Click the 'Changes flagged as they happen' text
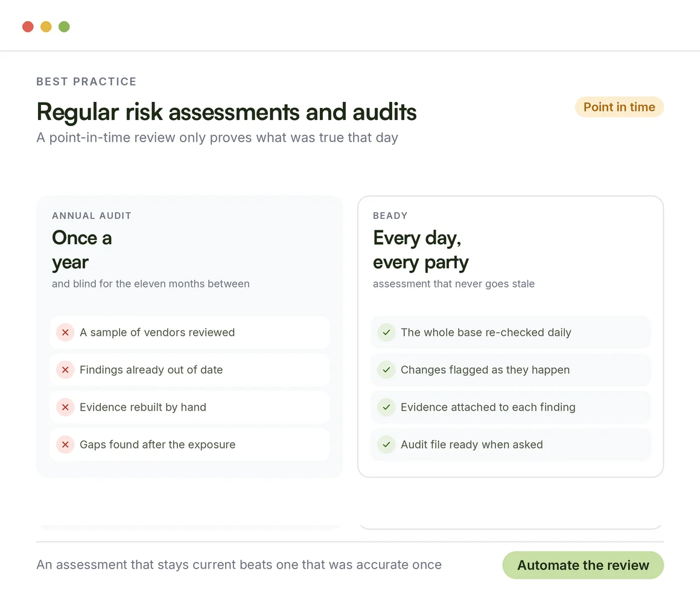 (485, 370)
